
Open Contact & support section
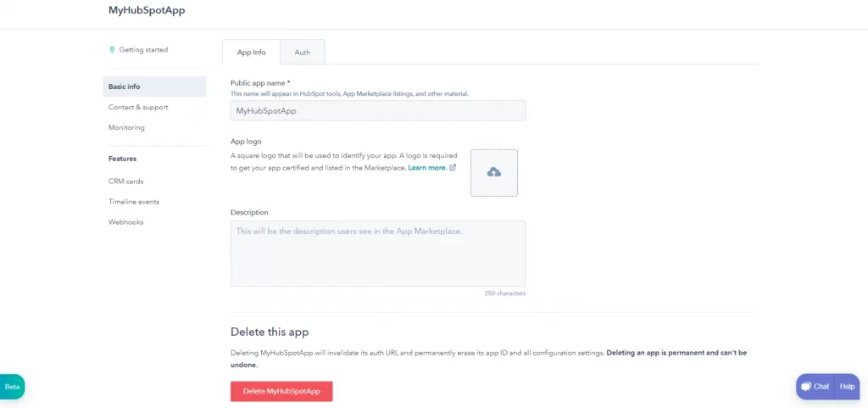[x=138, y=107]
